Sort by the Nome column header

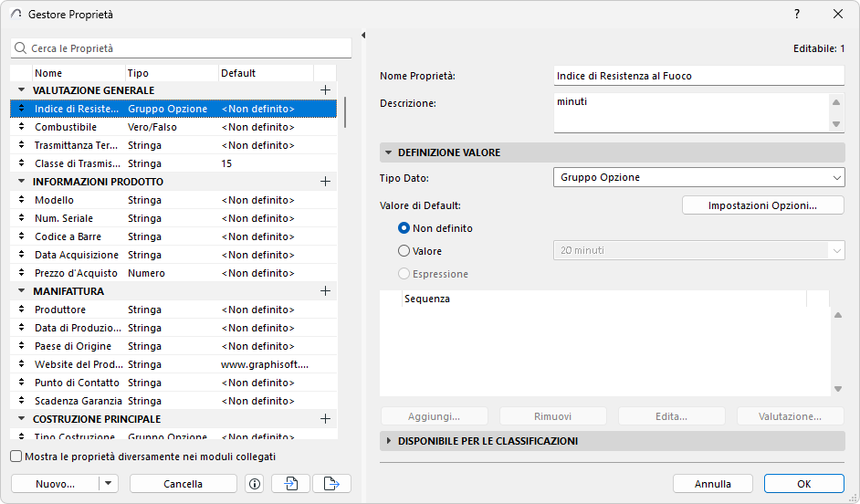[x=79, y=73]
